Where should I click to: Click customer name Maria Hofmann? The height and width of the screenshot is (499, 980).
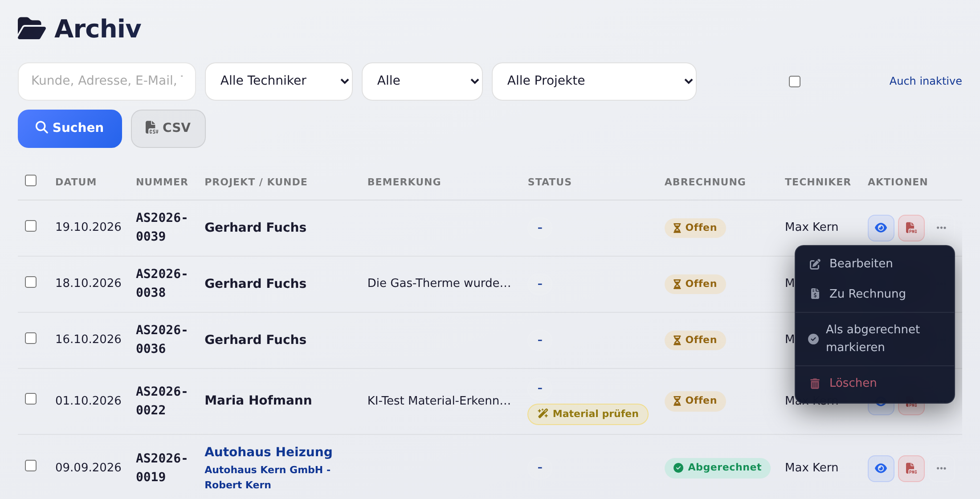258,400
